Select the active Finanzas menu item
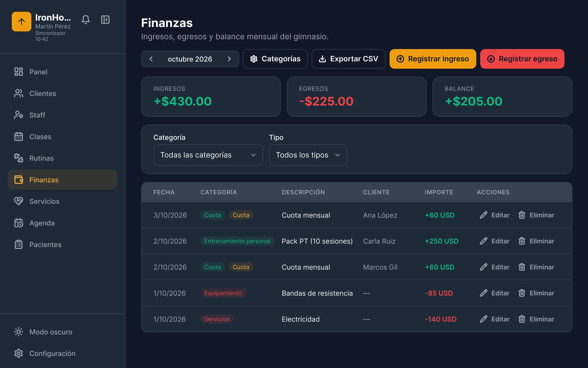Image resolution: width=588 pixels, height=368 pixels. coord(62,180)
